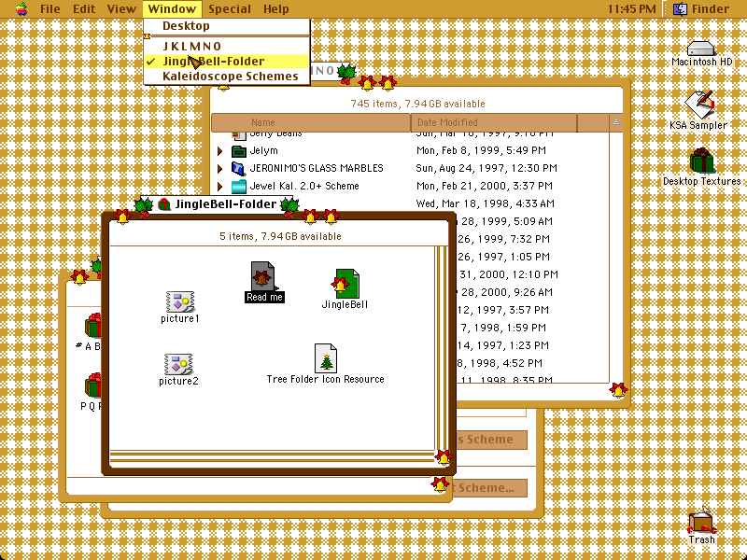Expand the Jewel Kal. 2.0+ Scheme folder
Image resolution: width=747 pixels, height=560 pixels.
(x=219, y=186)
